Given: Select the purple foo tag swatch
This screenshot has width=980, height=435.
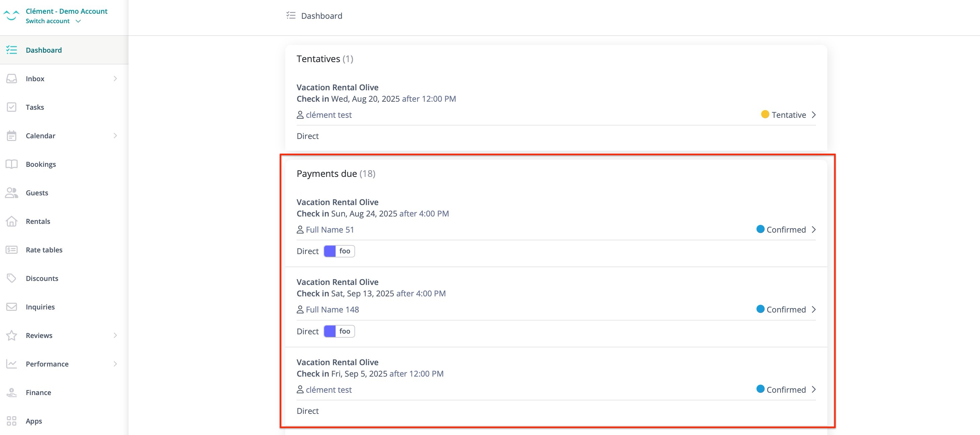Looking at the screenshot, I should (x=330, y=251).
